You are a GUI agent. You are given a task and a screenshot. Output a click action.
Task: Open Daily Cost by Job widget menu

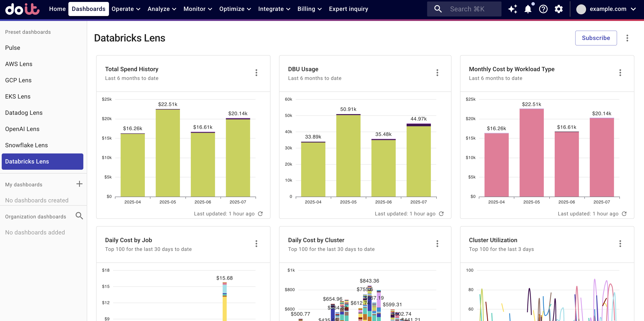click(256, 244)
